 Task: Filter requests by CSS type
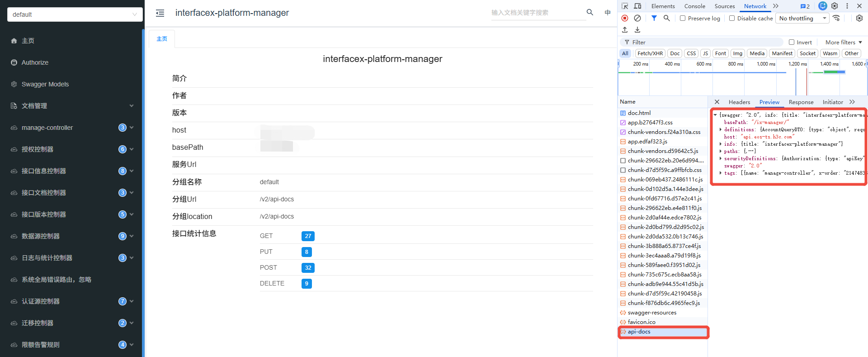(691, 53)
